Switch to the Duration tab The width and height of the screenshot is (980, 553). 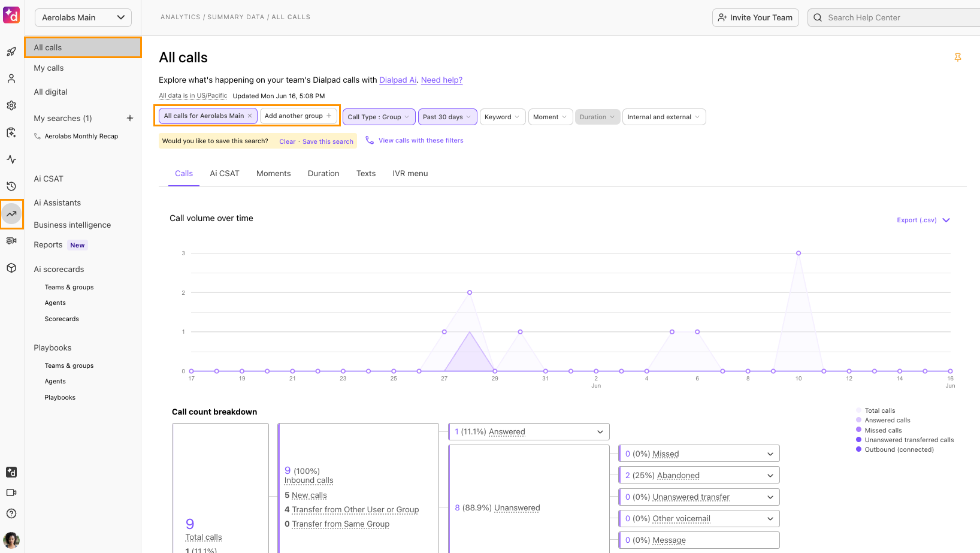coord(323,173)
